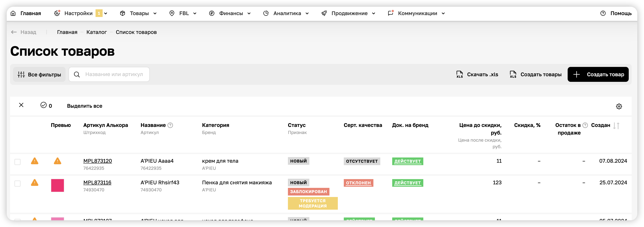This screenshot has height=227, width=644.
Task: Click the gear icon beside Настройки
Action: (x=57, y=13)
